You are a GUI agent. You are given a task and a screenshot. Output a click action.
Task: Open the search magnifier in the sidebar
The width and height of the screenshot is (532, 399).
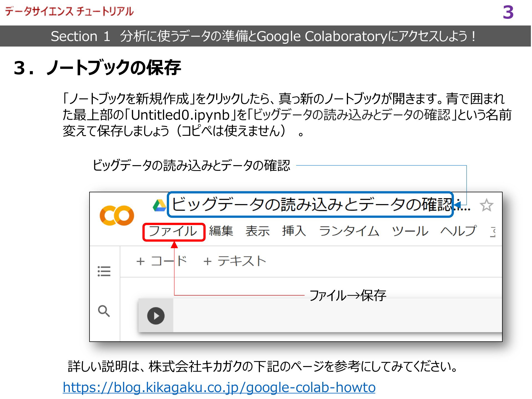click(x=104, y=311)
